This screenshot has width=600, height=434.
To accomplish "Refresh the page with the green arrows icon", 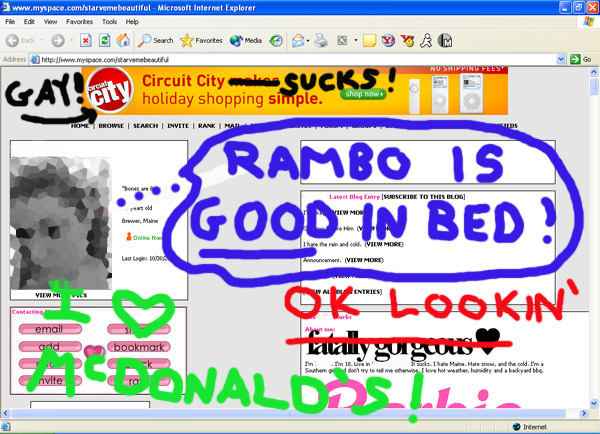I will point(104,40).
